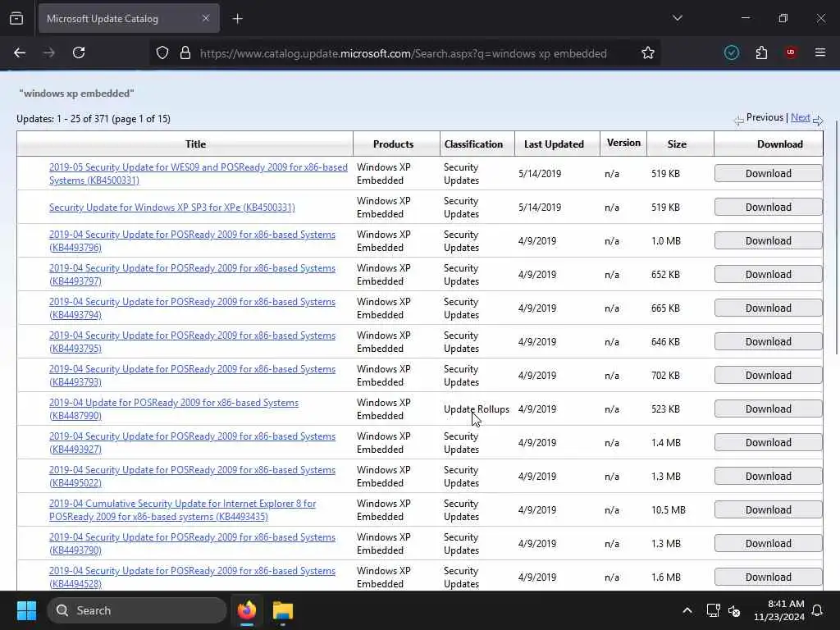Open Security Update for Windows XP SP3 XPe link
Image resolution: width=840 pixels, height=630 pixels.
tap(172, 208)
